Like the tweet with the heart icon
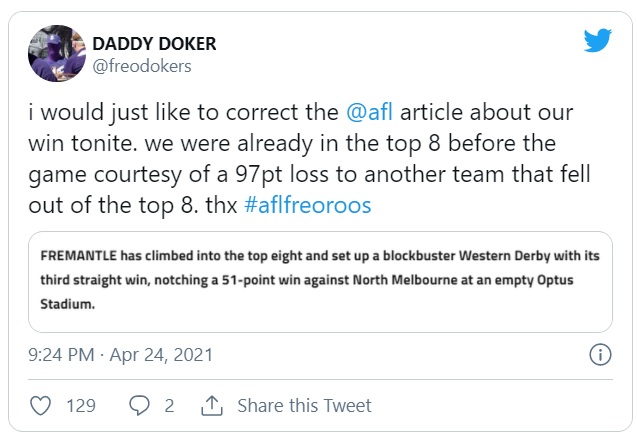 (x=41, y=405)
